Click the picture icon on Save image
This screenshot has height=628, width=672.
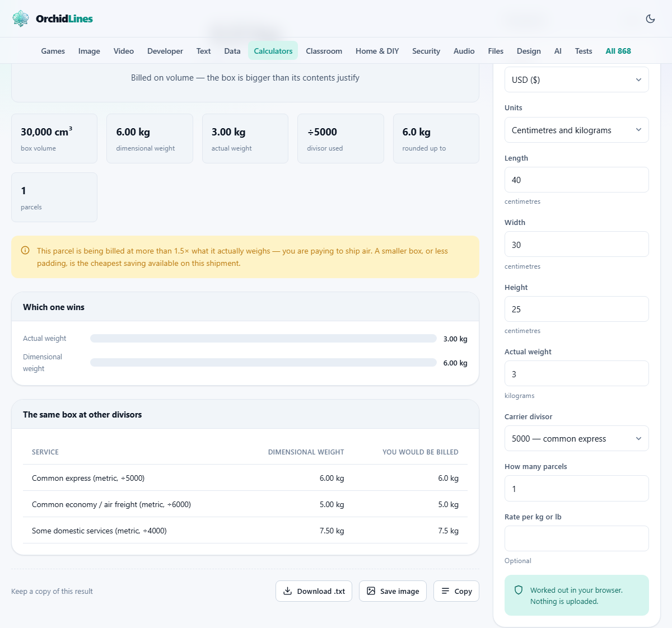pos(371,591)
